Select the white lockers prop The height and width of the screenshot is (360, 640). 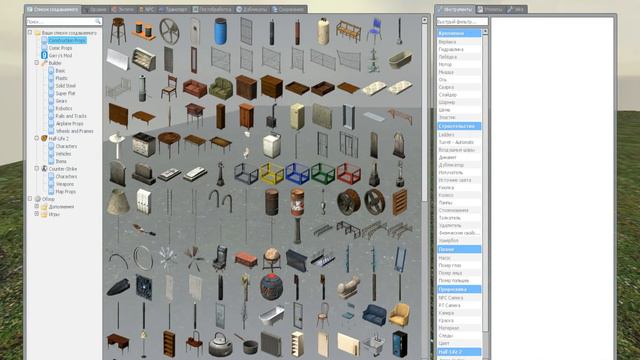coord(144,202)
